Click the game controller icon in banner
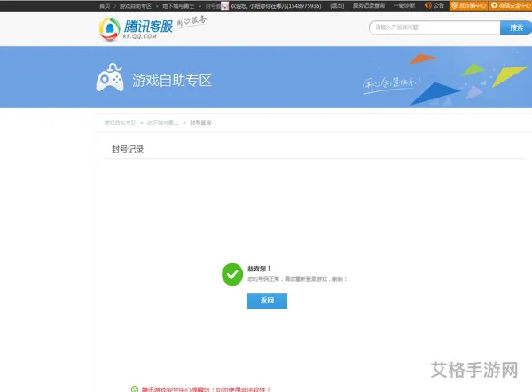Viewport: 532px width, 392px height. click(x=110, y=78)
